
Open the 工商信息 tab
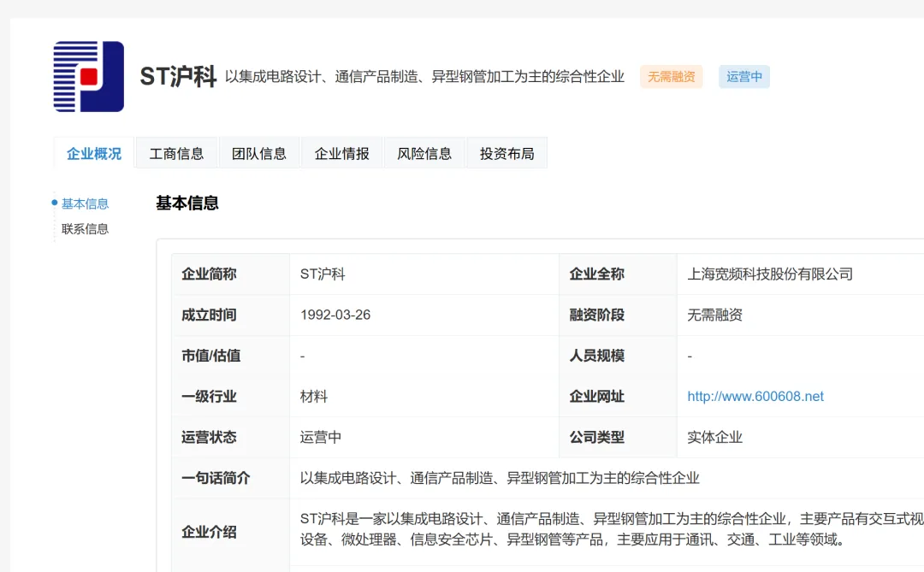[x=176, y=153]
